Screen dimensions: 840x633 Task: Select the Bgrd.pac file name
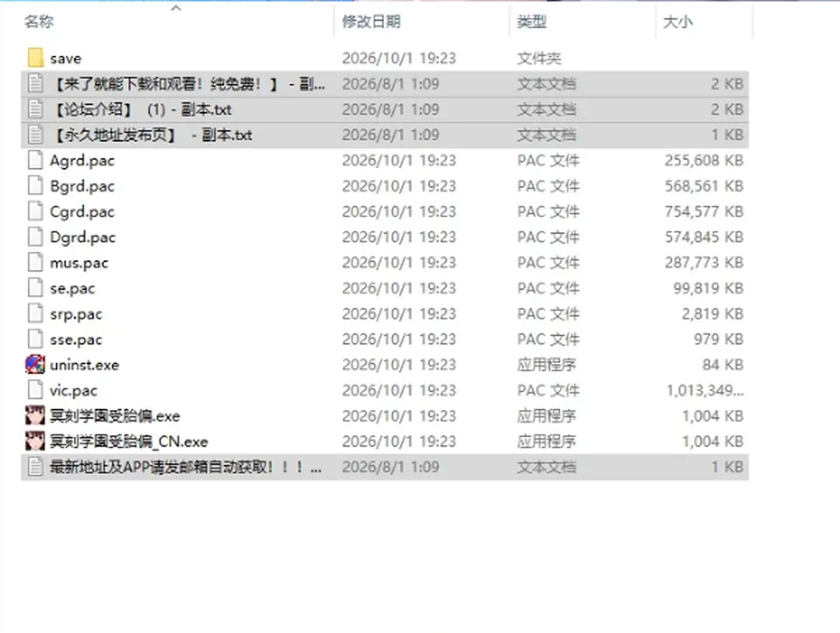[82, 186]
